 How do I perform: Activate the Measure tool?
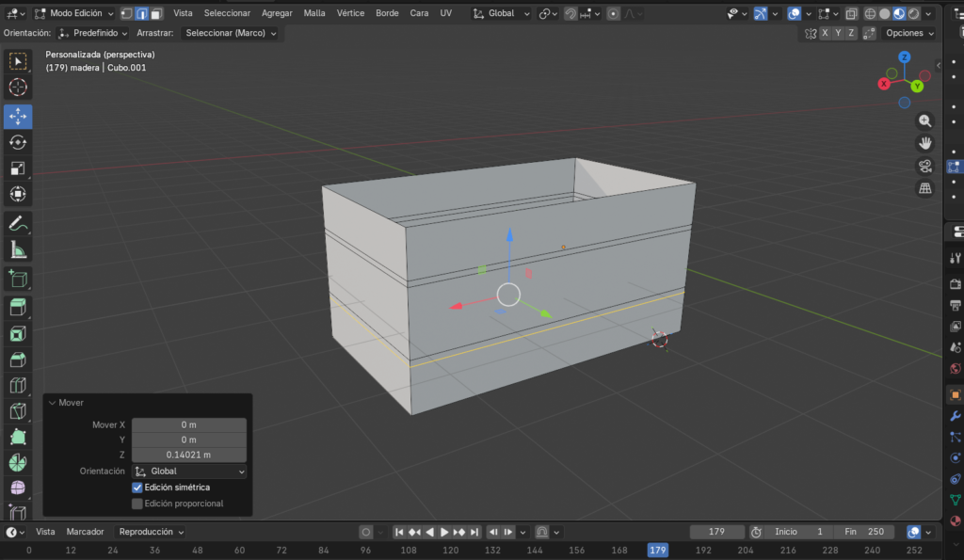point(17,249)
